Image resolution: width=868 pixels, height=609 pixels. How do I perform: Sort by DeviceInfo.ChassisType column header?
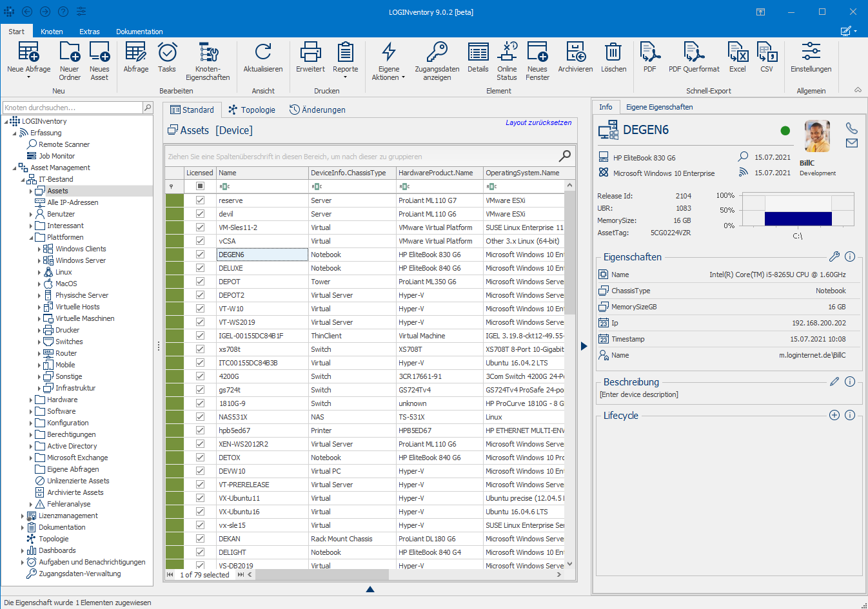352,173
